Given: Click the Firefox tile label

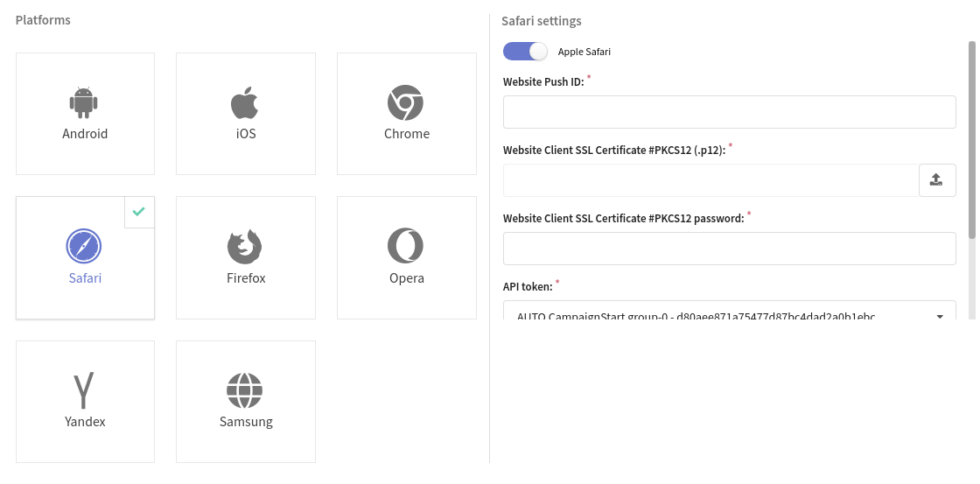Looking at the screenshot, I should coord(246,278).
